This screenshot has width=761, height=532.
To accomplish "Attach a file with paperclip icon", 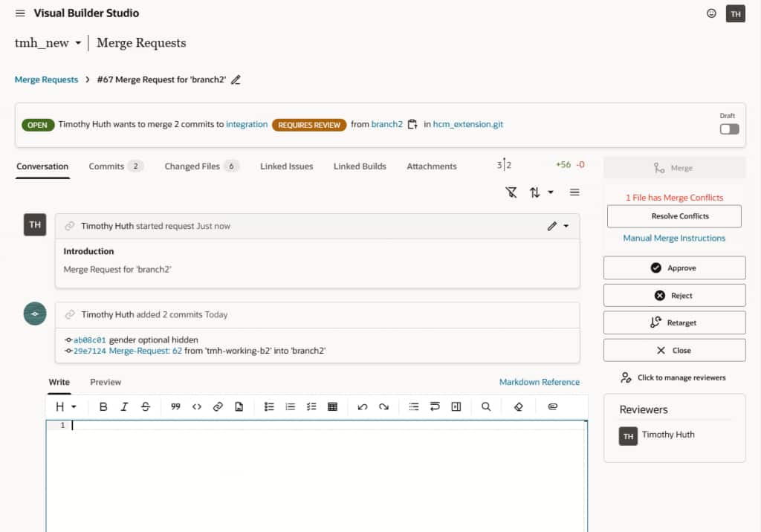I will click(552, 406).
